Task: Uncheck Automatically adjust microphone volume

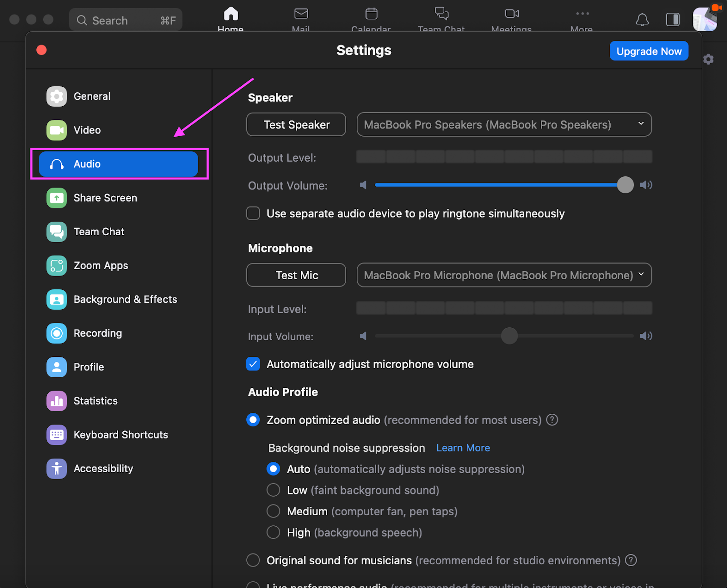Action: pyautogui.click(x=253, y=364)
